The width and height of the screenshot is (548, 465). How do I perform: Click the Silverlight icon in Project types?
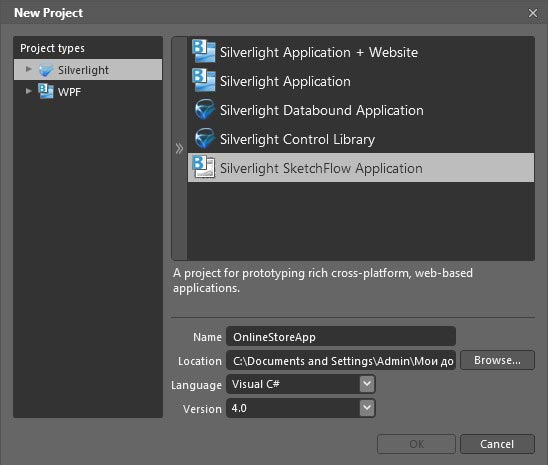pos(46,70)
